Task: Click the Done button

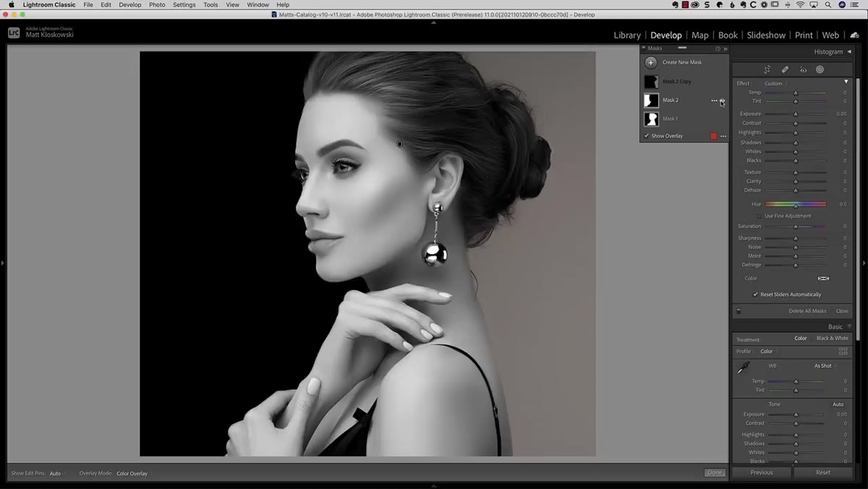Action: [715, 472]
